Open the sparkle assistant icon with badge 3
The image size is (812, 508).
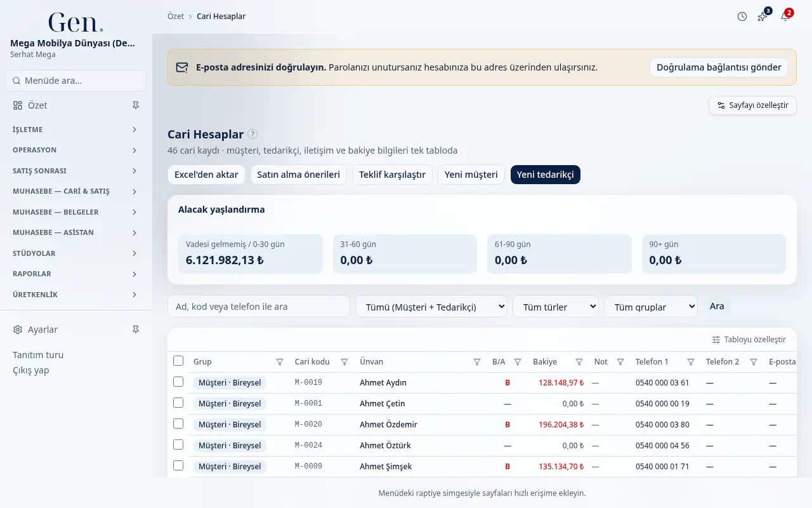pos(763,16)
